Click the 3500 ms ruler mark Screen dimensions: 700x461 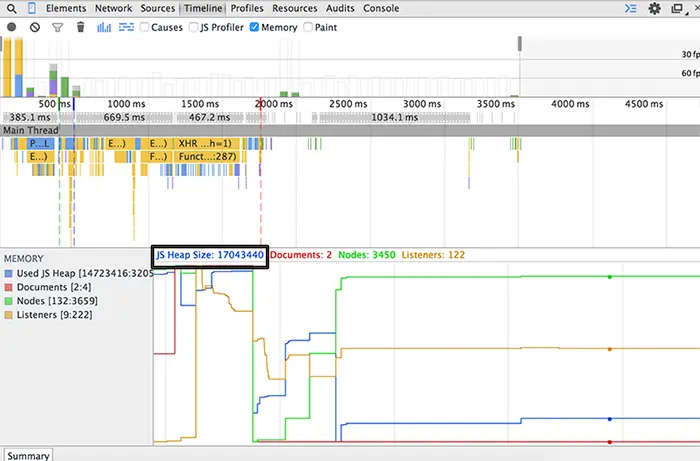(496, 104)
